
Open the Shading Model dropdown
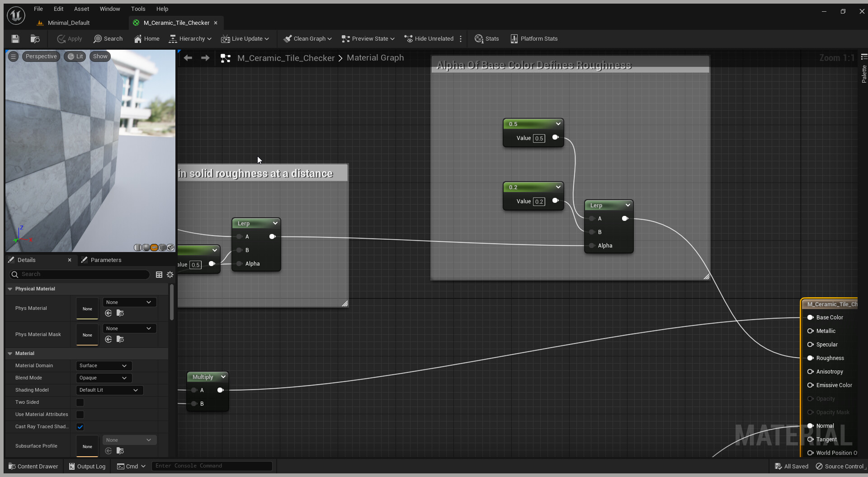108,390
